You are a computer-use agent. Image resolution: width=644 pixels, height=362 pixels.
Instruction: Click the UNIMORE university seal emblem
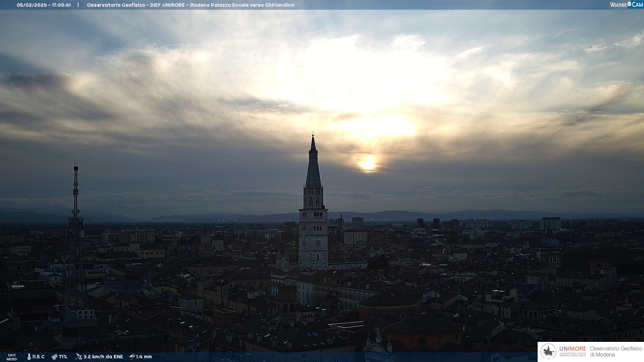pyautogui.click(x=548, y=351)
